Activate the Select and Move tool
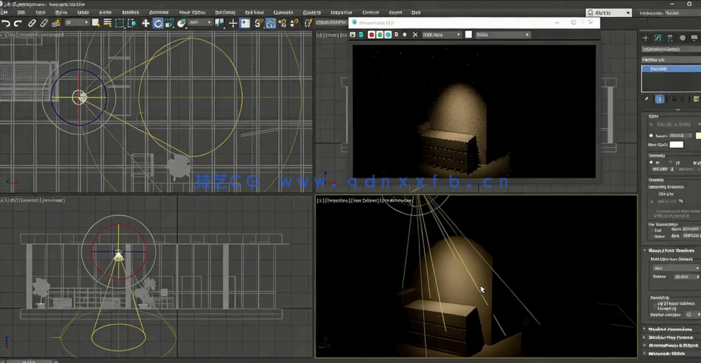Screen dimensions: 701x363 (x=146, y=23)
